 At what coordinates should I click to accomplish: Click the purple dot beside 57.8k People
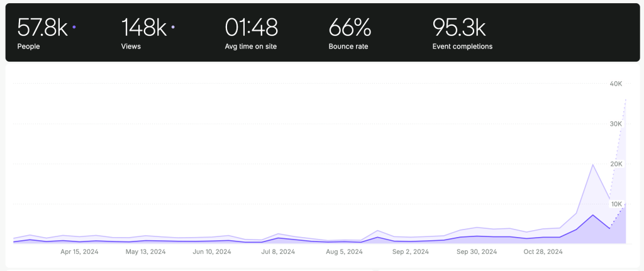pos(74,27)
